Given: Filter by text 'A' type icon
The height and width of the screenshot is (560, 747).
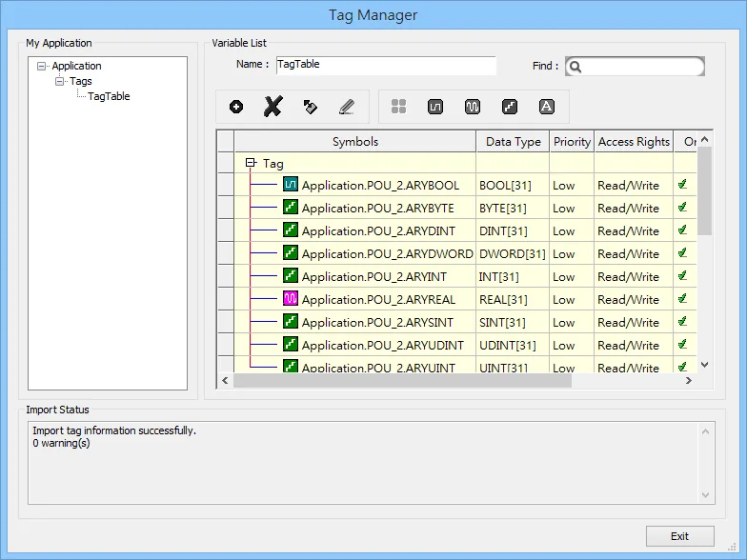Looking at the screenshot, I should click(547, 107).
